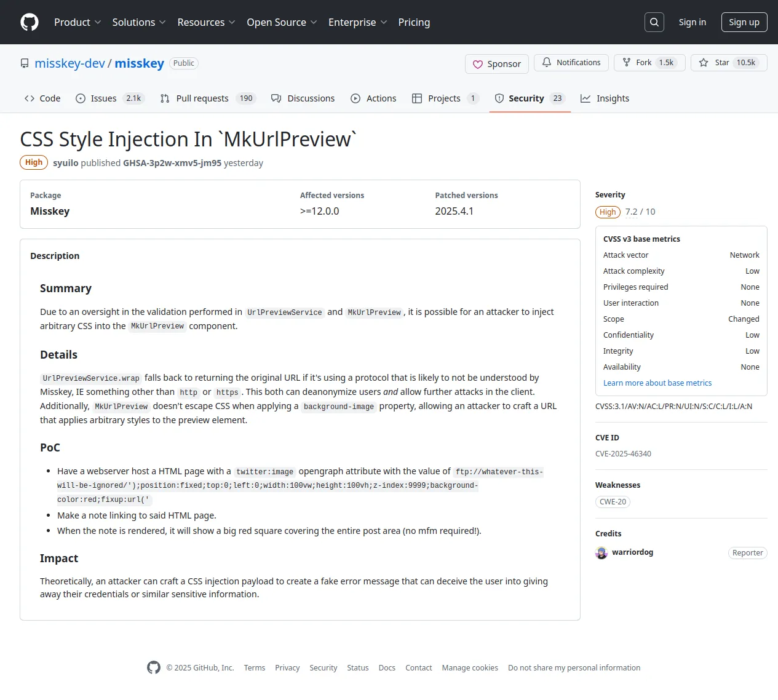The image size is (778, 700).
Task: Click the Terms footer link
Action: point(255,667)
